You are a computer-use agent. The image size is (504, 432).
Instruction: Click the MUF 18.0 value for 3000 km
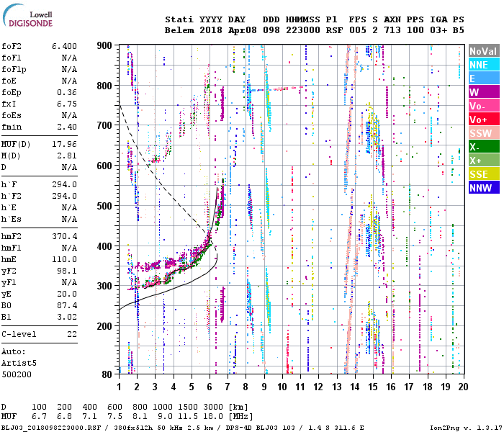(213, 417)
